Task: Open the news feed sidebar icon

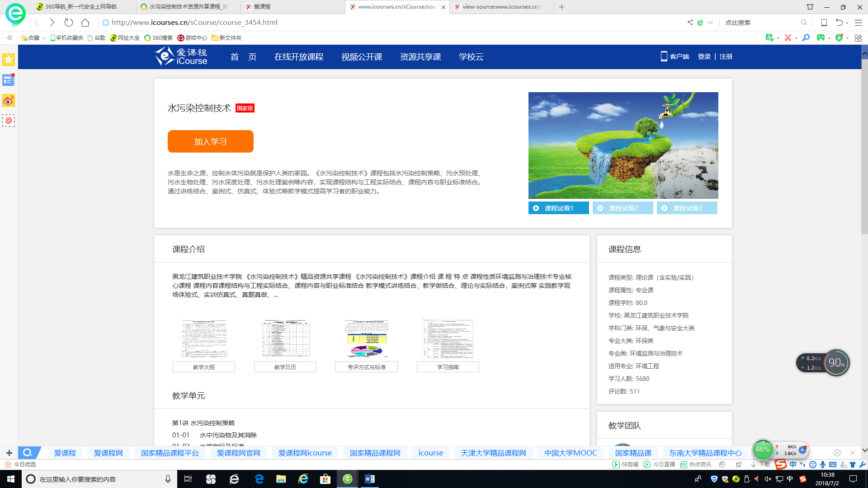Action: point(9,80)
